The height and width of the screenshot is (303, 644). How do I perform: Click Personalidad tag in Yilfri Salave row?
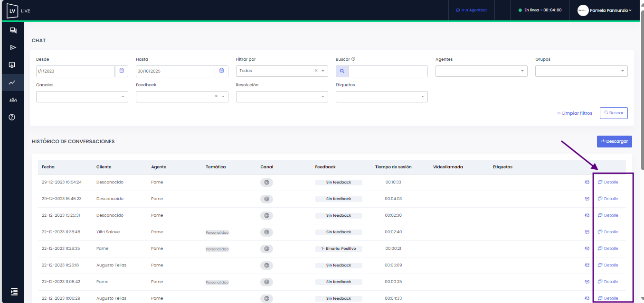(217, 232)
